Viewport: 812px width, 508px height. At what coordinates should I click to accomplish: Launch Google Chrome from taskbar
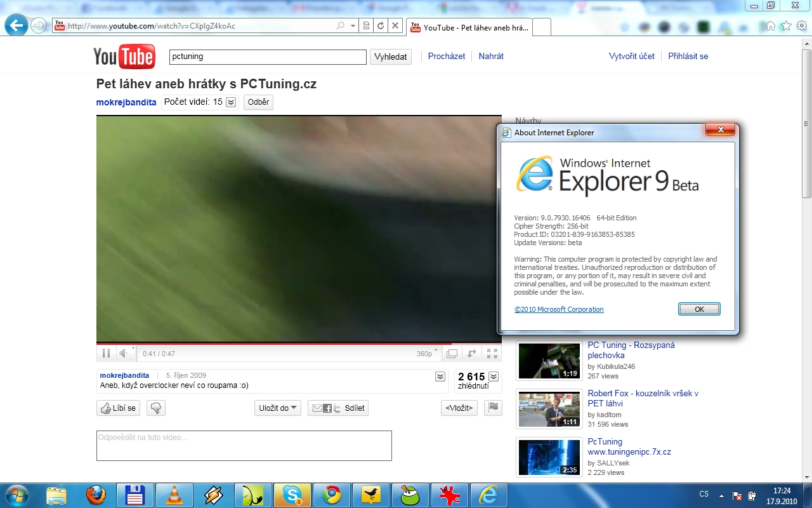(x=332, y=495)
